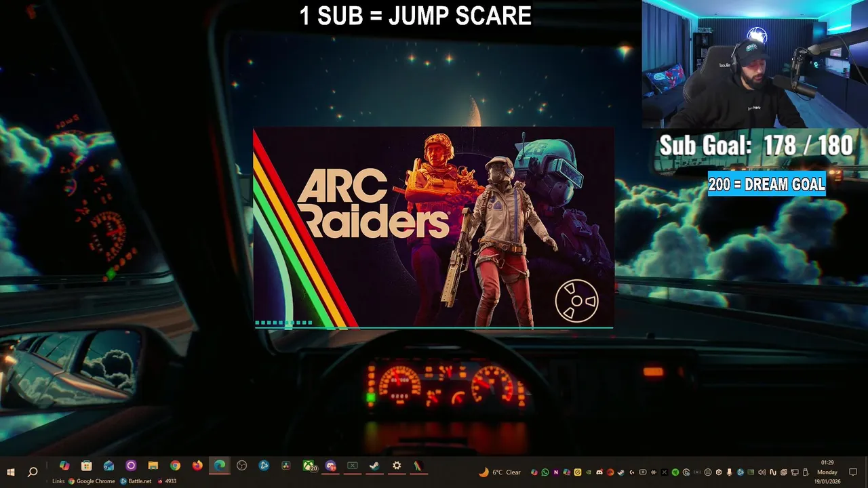Open the purple ring app on taskbar

coord(131,466)
